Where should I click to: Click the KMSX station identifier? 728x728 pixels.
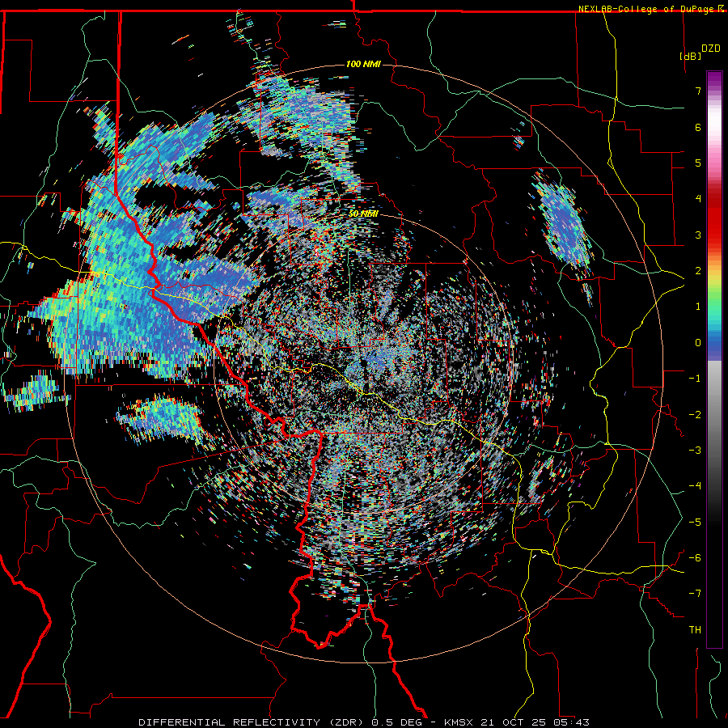coord(459,722)
